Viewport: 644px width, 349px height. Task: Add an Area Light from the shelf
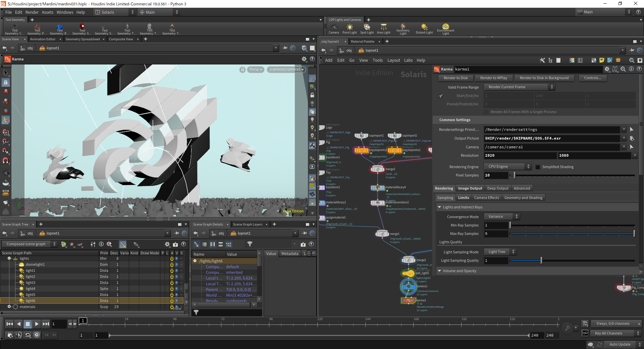(x=383, y=29)
